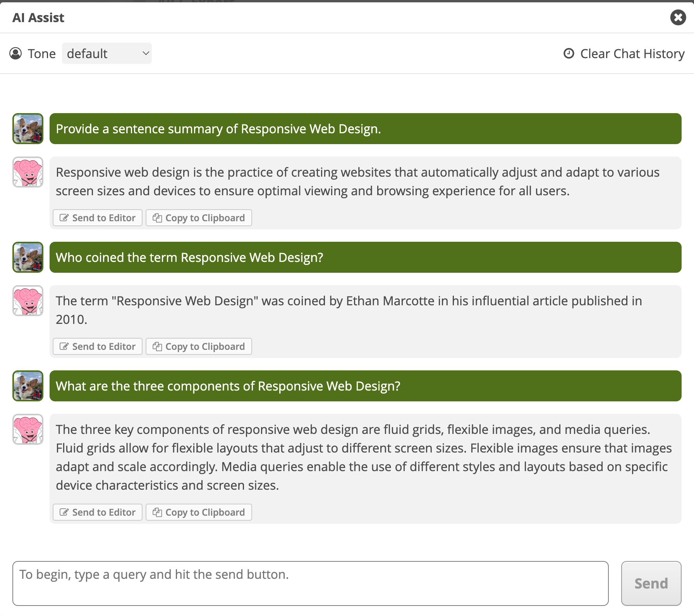Click the corgi avatar beside the first question
The height and width of the screenshot is (616, 694).
[x=28, y=129]
